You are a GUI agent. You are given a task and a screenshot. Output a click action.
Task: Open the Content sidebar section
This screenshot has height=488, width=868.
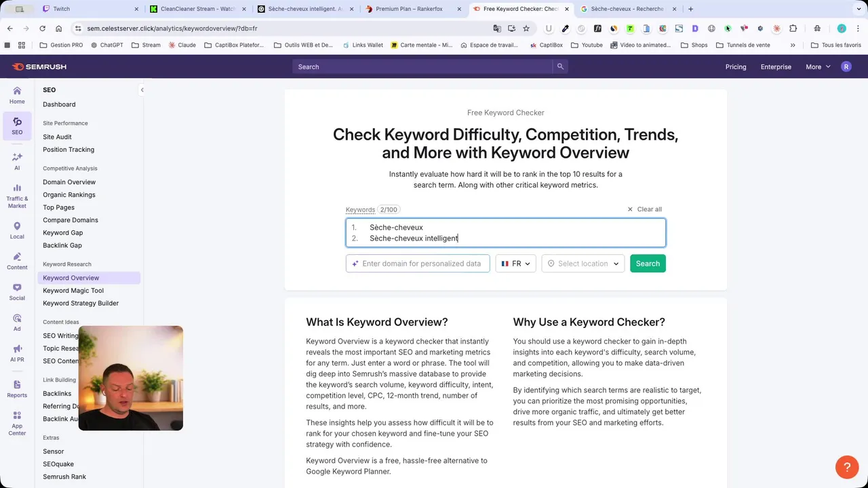tap(17, 261)
